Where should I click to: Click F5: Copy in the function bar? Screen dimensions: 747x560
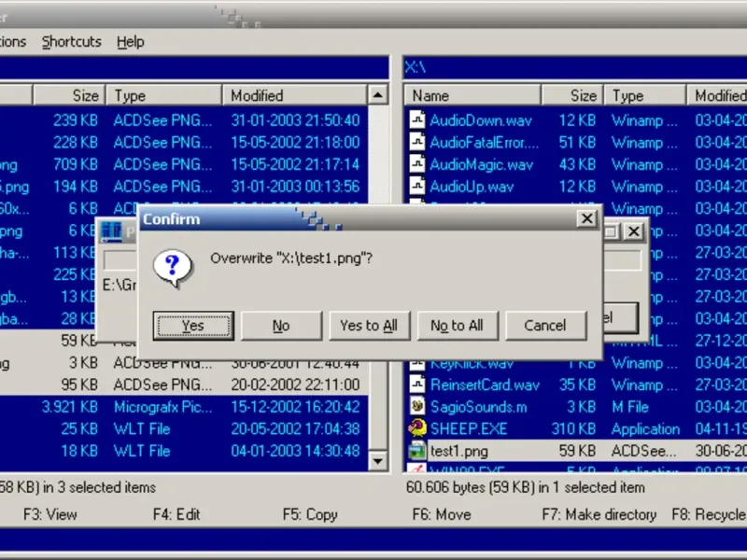(310, 514)
